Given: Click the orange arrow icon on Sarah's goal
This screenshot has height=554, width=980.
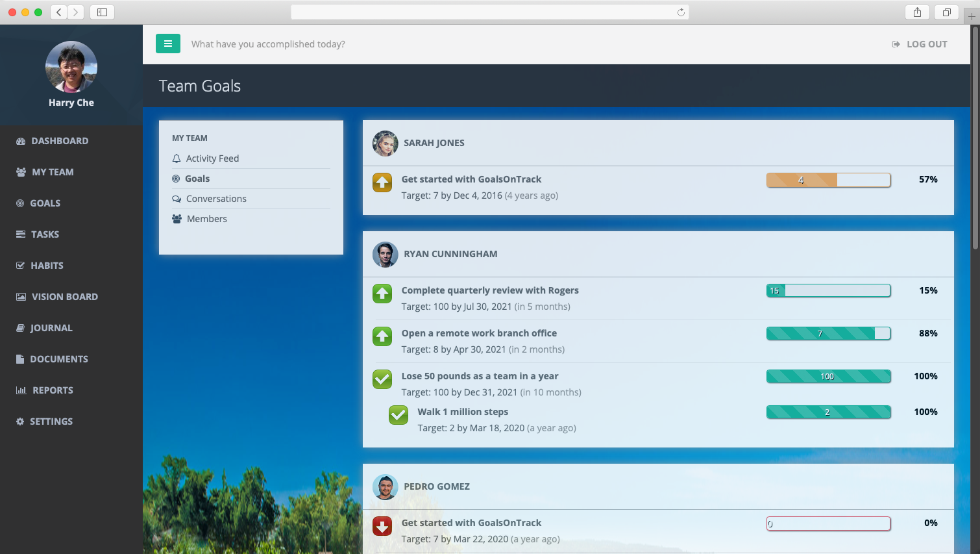Looking at the screenshot, I should [382, 183].
